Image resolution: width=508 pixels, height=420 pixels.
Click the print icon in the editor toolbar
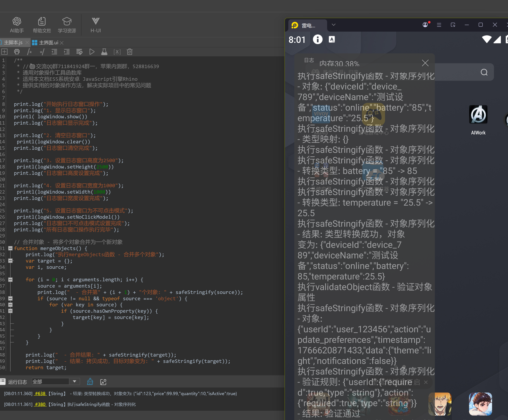[x=17, y=52]
